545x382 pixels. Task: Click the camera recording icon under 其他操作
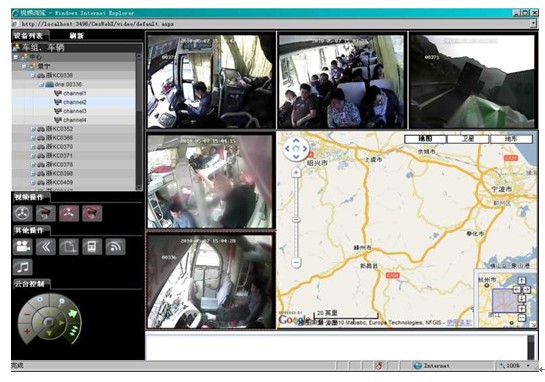[23, 246]
